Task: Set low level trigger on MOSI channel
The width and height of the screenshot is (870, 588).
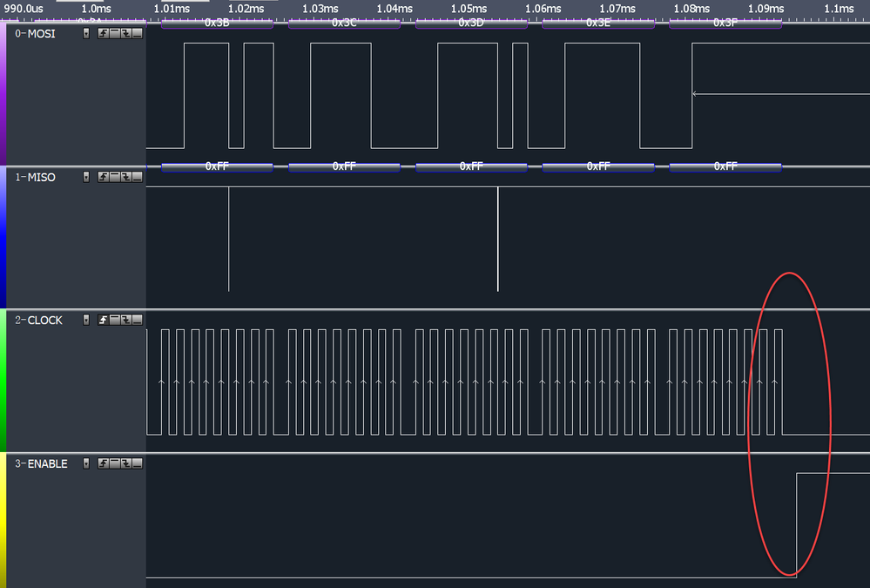Action: click(138, 33)
